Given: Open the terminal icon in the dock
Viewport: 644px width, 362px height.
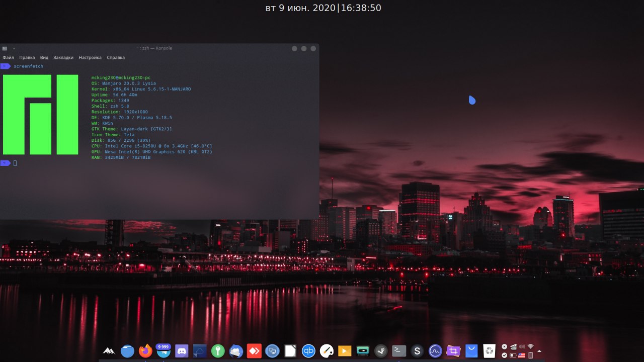Looking at the screenshot, I should tap(399, 350).
